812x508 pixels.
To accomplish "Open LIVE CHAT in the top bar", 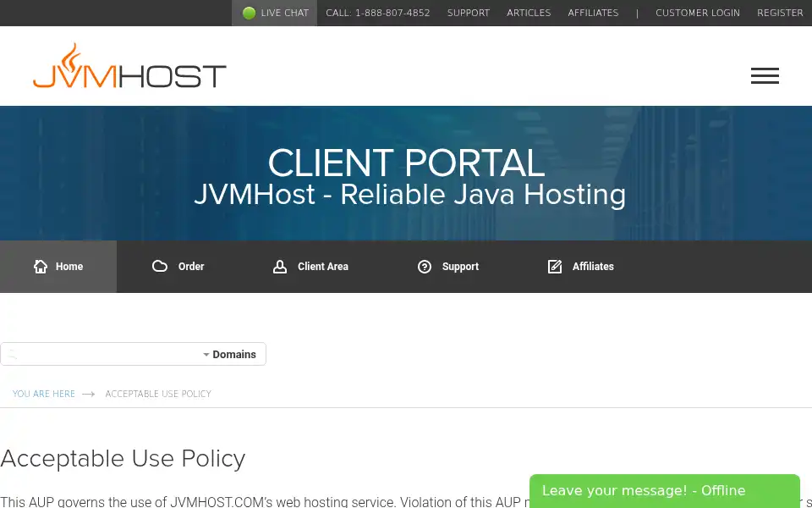I will [274, 13].
